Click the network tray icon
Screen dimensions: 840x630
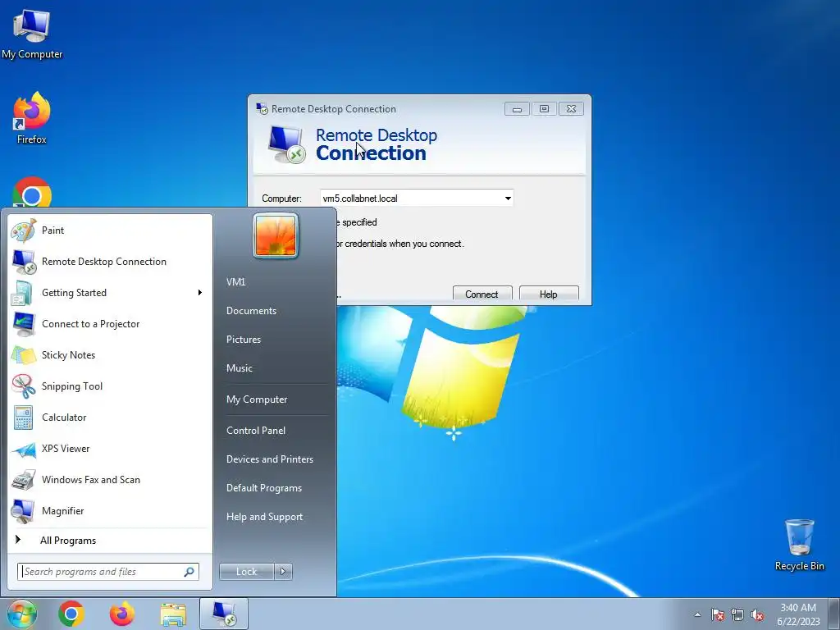737,614
